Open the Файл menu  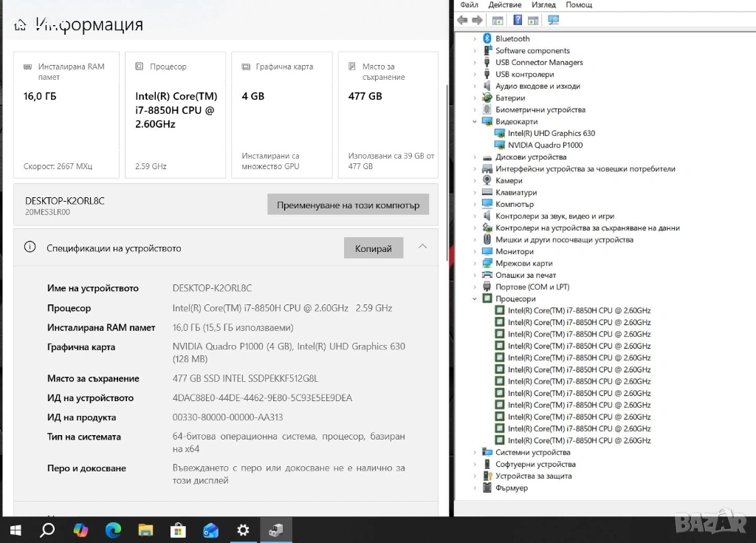tap(469, 4)
